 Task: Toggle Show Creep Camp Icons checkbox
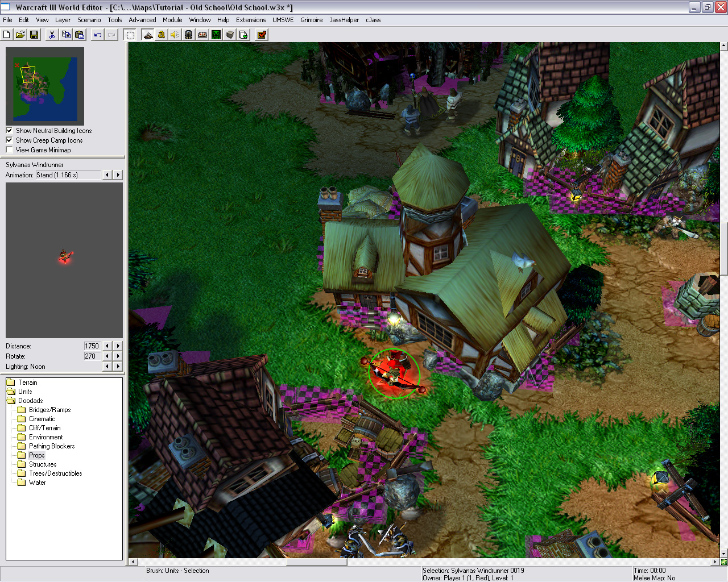click(9, 140)
